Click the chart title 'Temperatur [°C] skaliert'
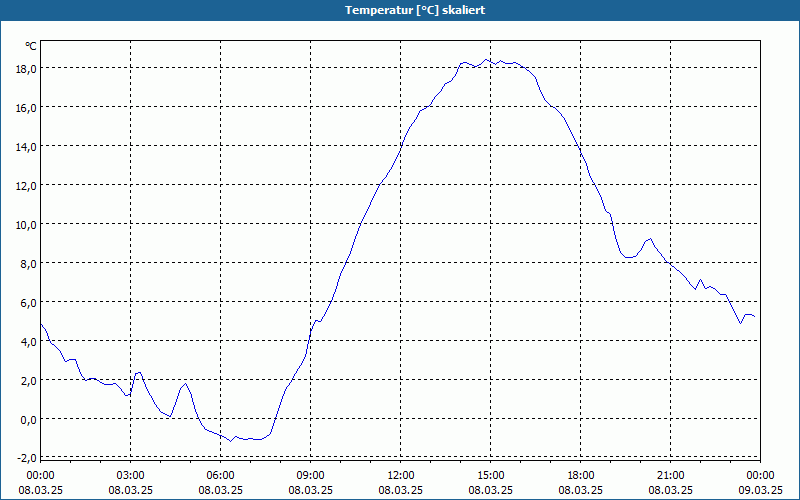This screenshot has height=500, width=800. (x=415, y=10)
